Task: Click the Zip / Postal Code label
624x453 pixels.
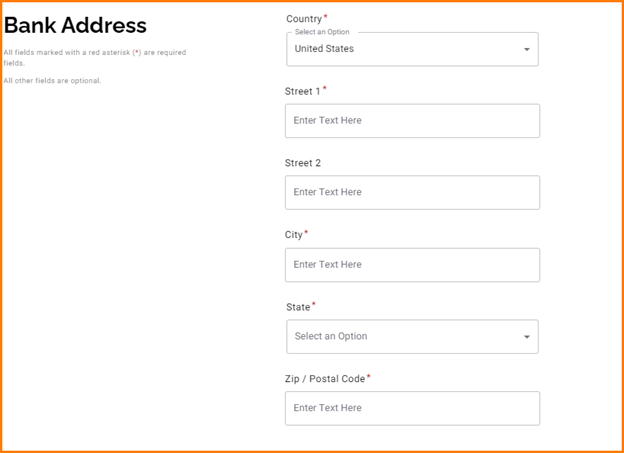Action: pyautogui.click(x=325, y=379)
